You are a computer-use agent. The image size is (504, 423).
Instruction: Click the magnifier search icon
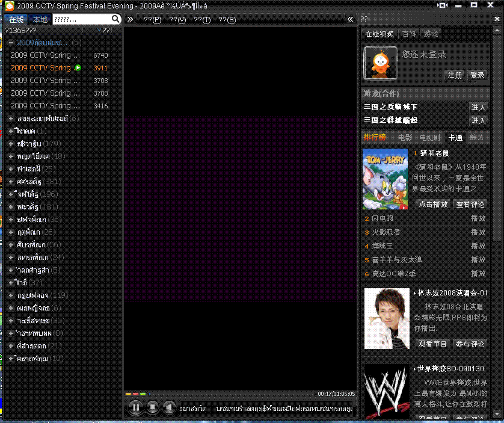[x=115, y=19]
